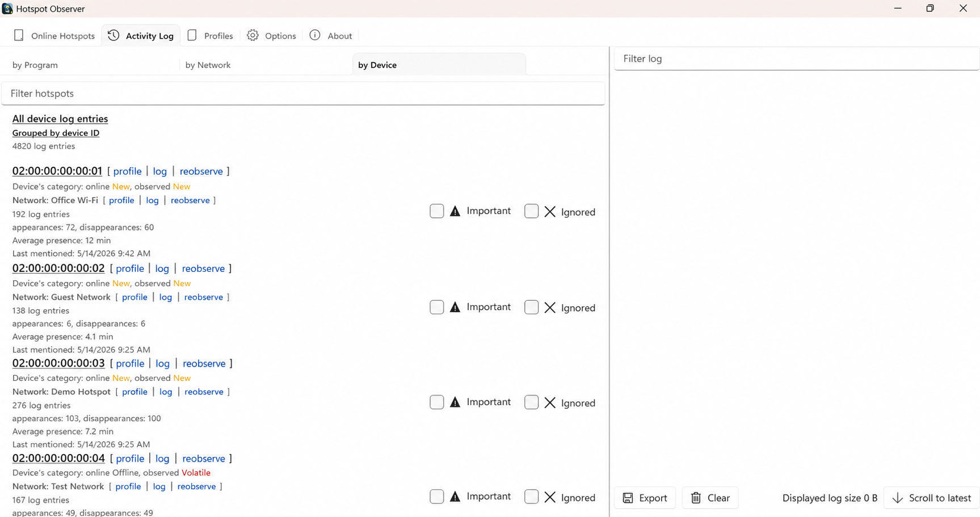Open profile link for device 02:00:00:00:00:03
This screenshot has height=517, width=980.
(x=130, y=364)
